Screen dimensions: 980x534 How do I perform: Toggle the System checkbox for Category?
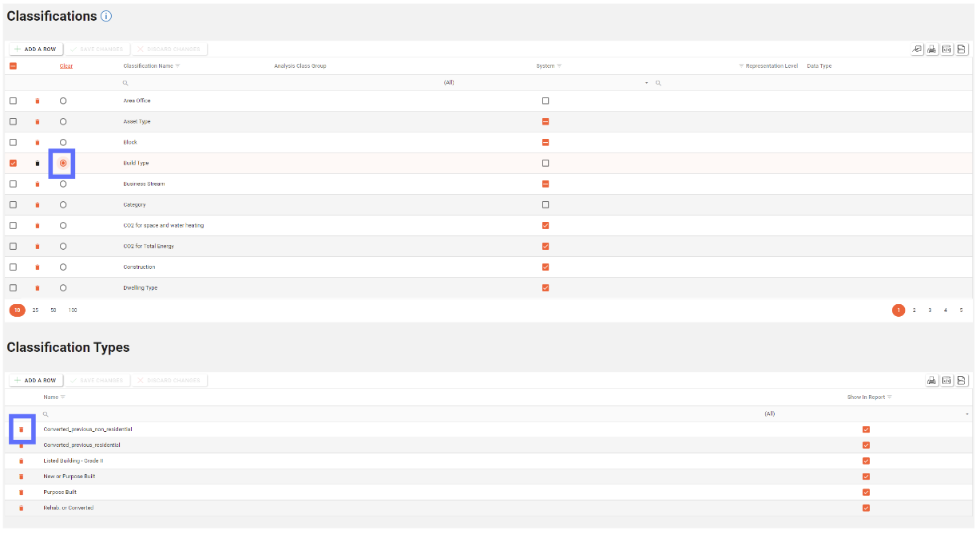point(546,205)
